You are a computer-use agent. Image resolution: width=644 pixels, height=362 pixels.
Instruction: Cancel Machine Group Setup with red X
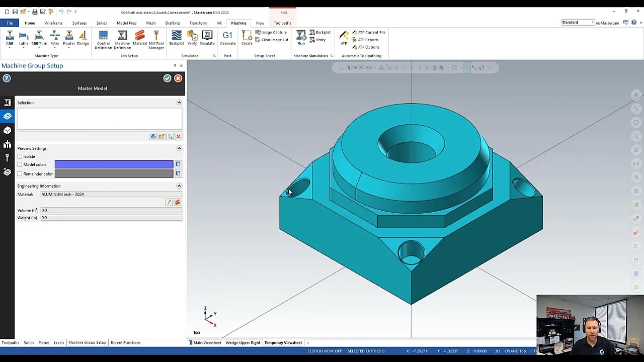[x=178, y=78]
